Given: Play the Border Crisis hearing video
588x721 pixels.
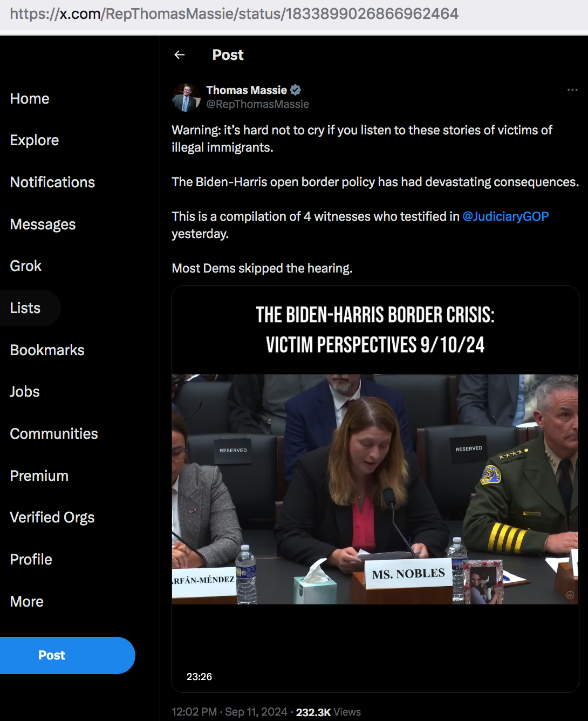Looking at the screenshot, I should tap(375, 489).
